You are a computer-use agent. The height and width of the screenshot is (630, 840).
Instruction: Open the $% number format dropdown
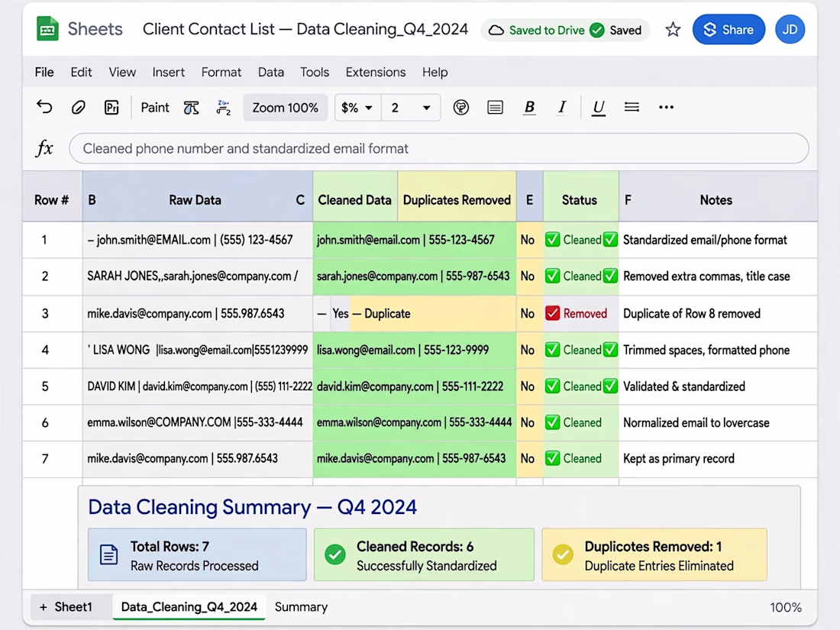pos(357,108)
